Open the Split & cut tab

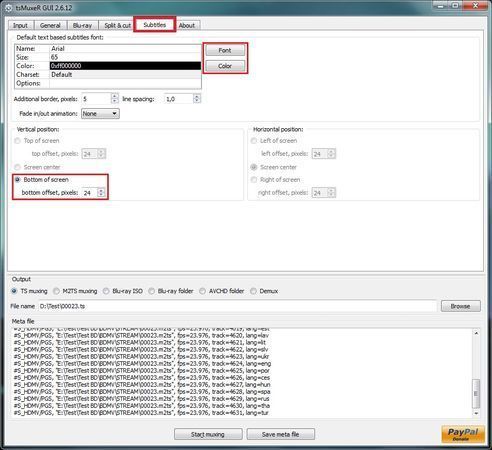(x=117, y=25)
